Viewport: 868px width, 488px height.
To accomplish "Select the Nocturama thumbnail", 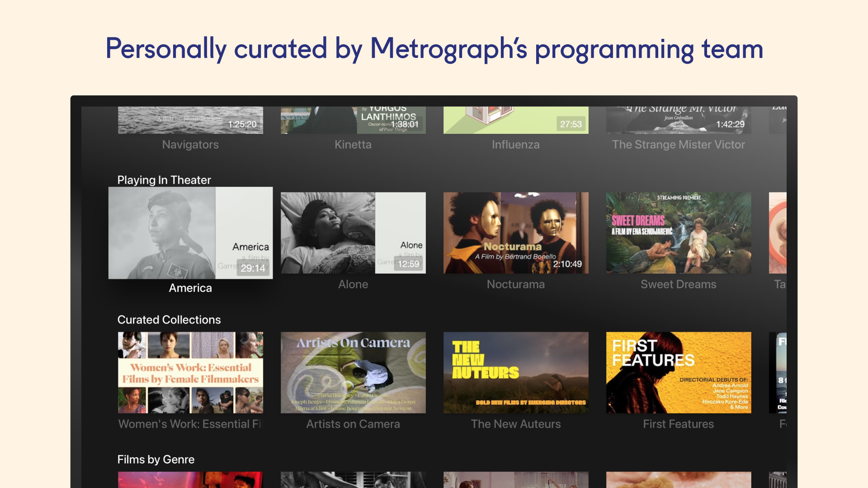I will click(x=515, y=233).
